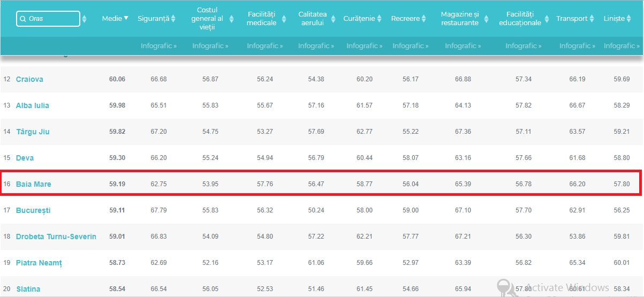Open Infografic link under Siguranță

[x=158, y=46]
